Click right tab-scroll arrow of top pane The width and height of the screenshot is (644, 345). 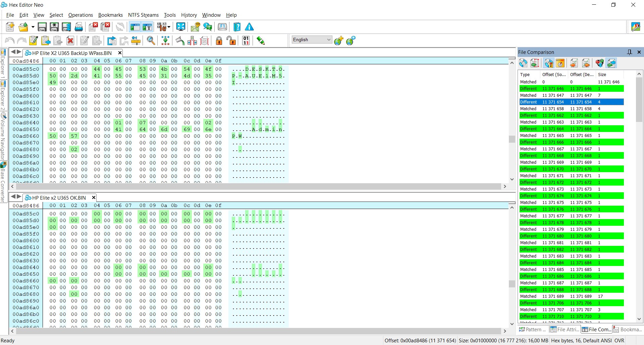tap(19, 52)
